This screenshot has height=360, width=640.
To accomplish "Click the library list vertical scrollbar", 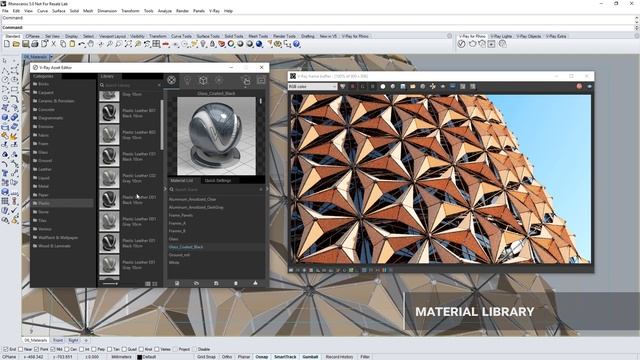I will tap(162, 124).
